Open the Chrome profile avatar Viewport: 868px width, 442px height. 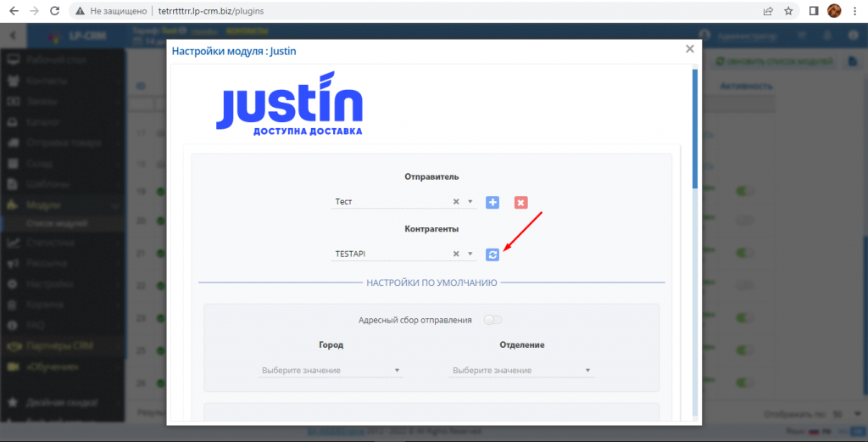(834, 11)
